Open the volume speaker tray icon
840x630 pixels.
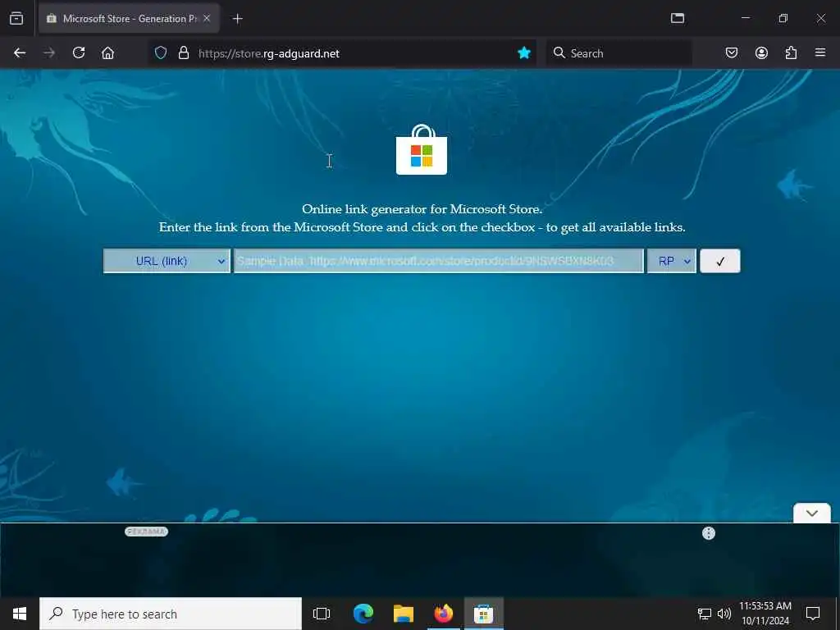[x=724, y=614]
